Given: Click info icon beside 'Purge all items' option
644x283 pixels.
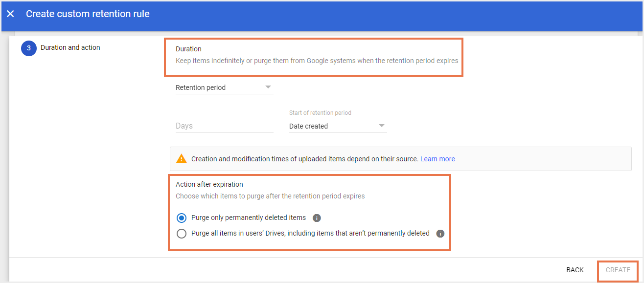Looking at the screenshot, I should tap(440, 234).
